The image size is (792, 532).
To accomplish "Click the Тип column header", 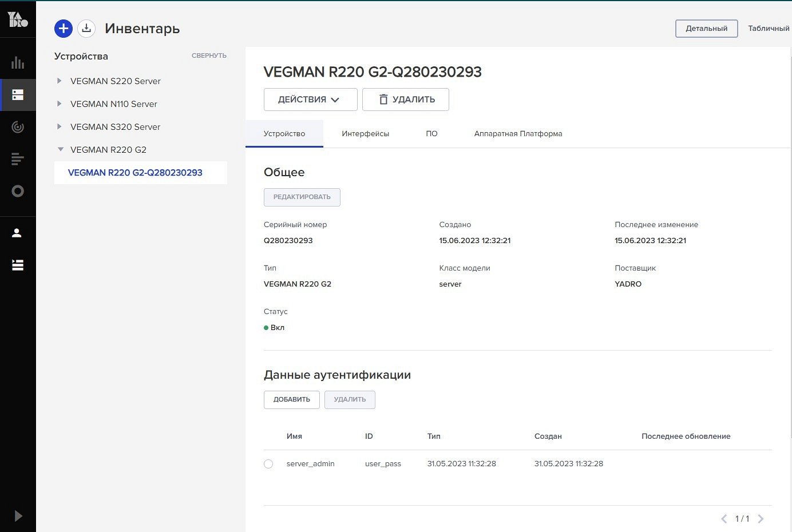I will tap(434, 436).
